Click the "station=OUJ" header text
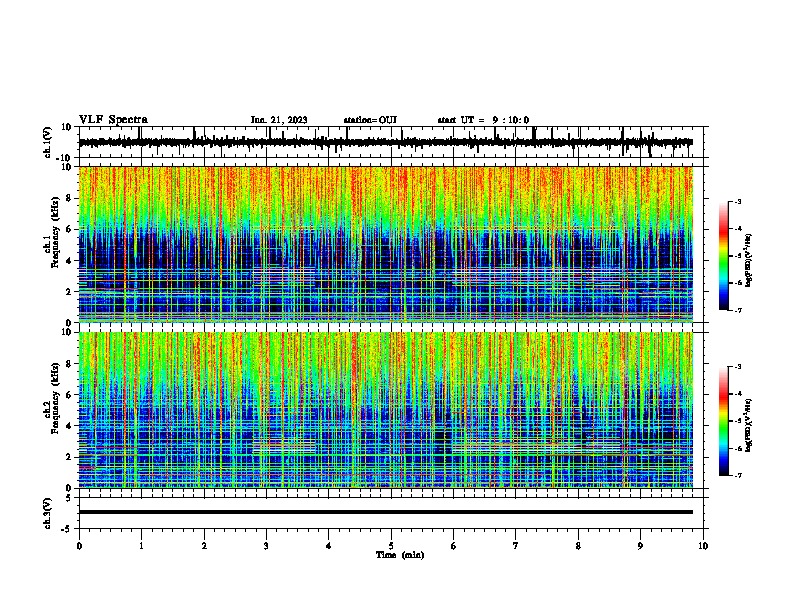 pyautogui.click(x=370, y=120)
